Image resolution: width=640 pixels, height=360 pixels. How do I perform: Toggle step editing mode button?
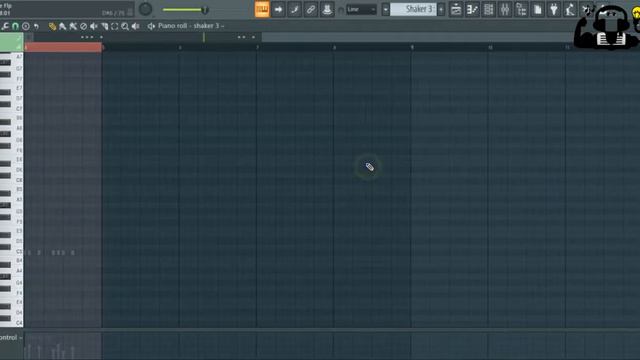[x=295, y=9]
